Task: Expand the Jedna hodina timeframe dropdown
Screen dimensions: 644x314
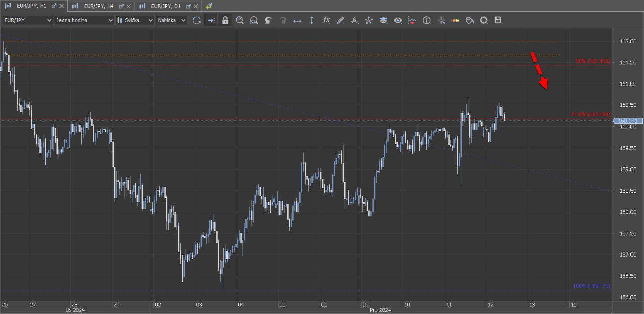Action: [84, 20]
